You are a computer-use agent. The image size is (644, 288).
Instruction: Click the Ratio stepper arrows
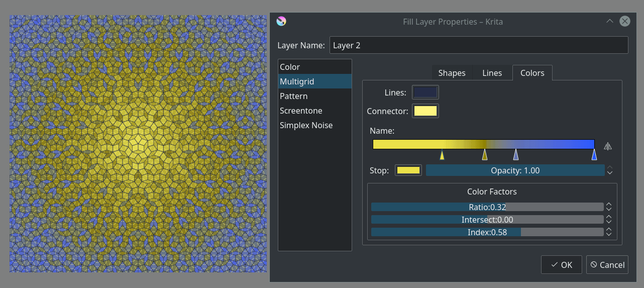tap(609, 207)
